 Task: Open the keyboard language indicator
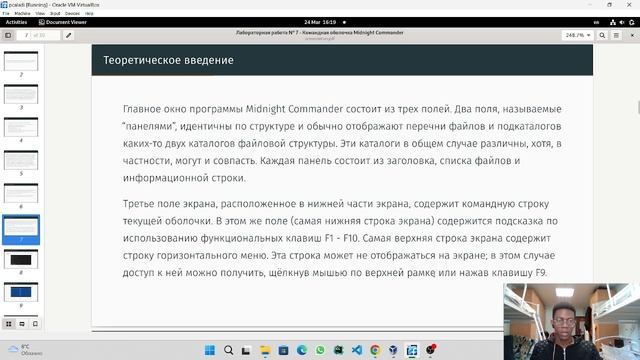click(596, 22)
